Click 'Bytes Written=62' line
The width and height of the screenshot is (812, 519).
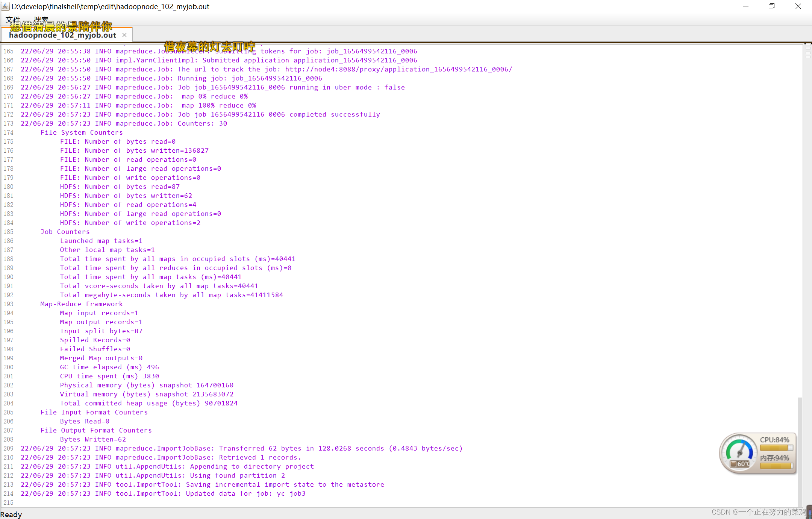click(x=93, y=439)
